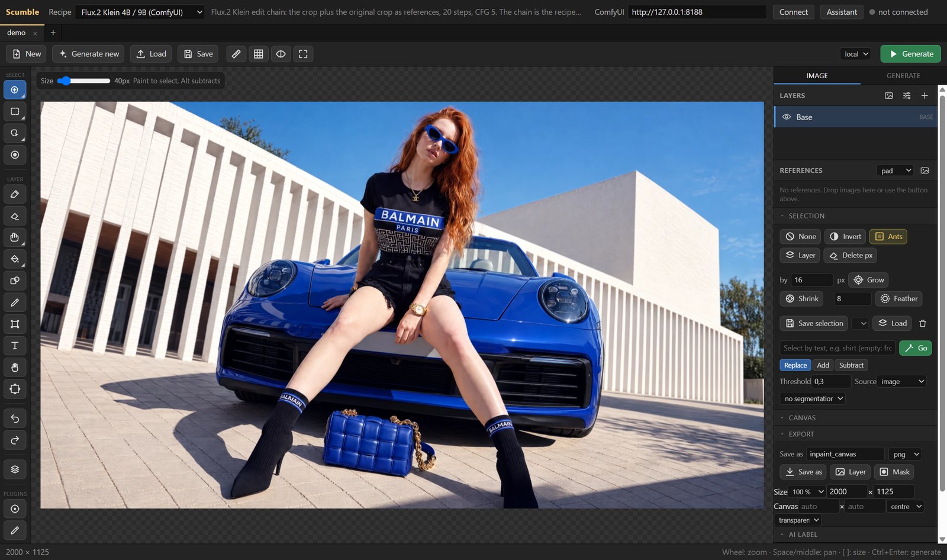Toggle the ruler icon in the top toolbar
947x560 pixels.
click(236, 54)
